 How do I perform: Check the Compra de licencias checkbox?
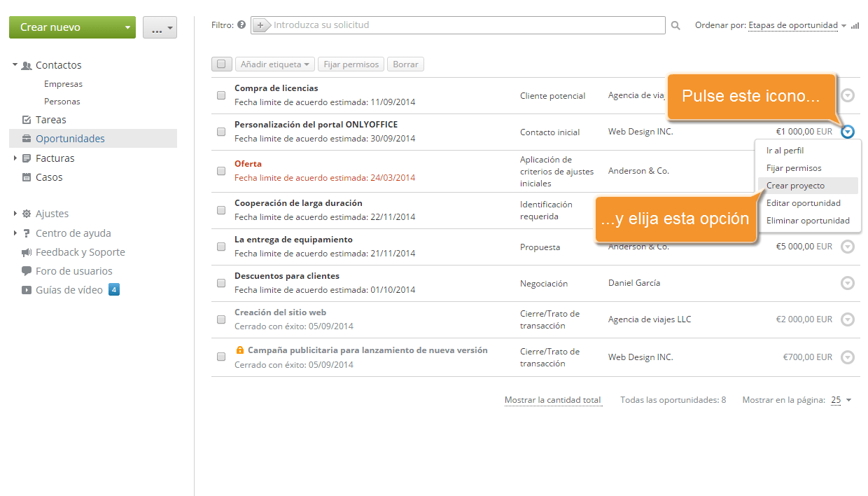click(x=221, y=95)
